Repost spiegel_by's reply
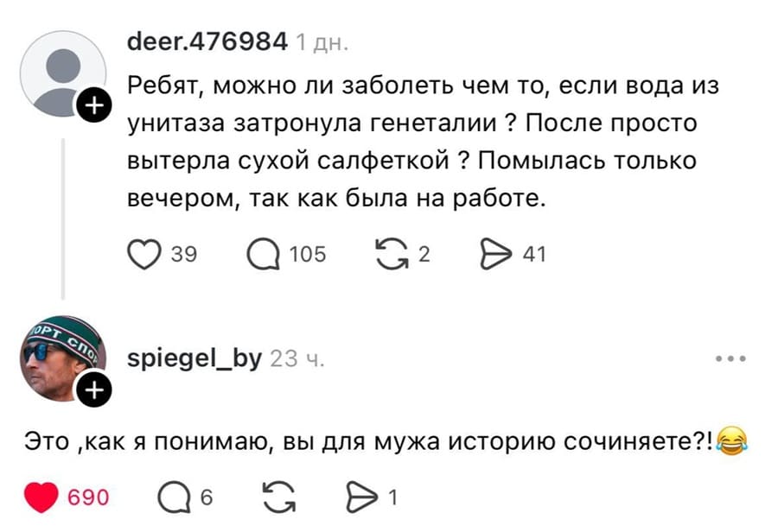Image resolution: width=778 pixels, height=532 pixels. pos(277,492)
